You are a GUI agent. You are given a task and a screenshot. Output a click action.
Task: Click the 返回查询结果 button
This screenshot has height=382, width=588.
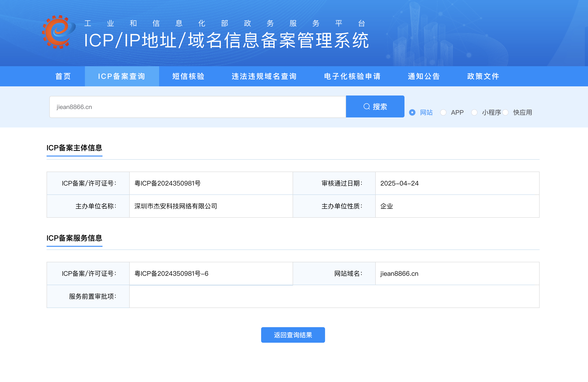pyautogui.click(x=293, y=335)
